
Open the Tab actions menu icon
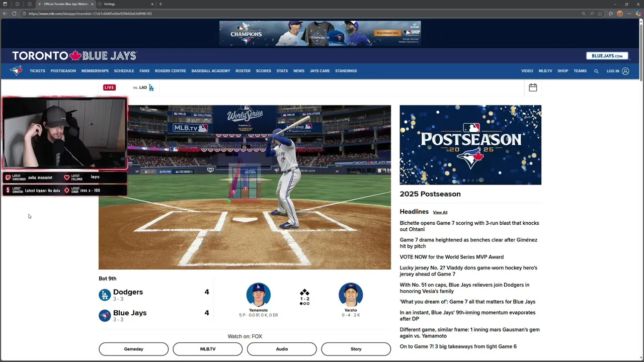tap(5, 4)
